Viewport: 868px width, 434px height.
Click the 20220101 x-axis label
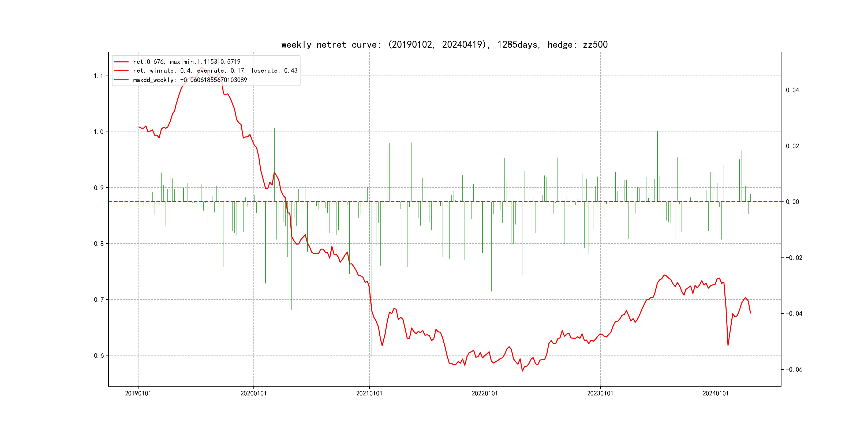[485, 393]
